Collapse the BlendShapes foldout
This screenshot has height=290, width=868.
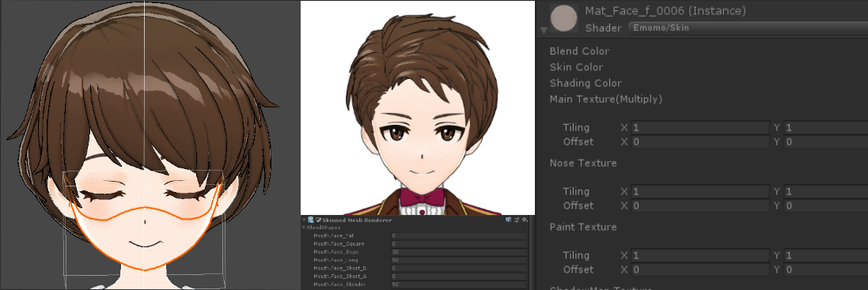point(303,227)
